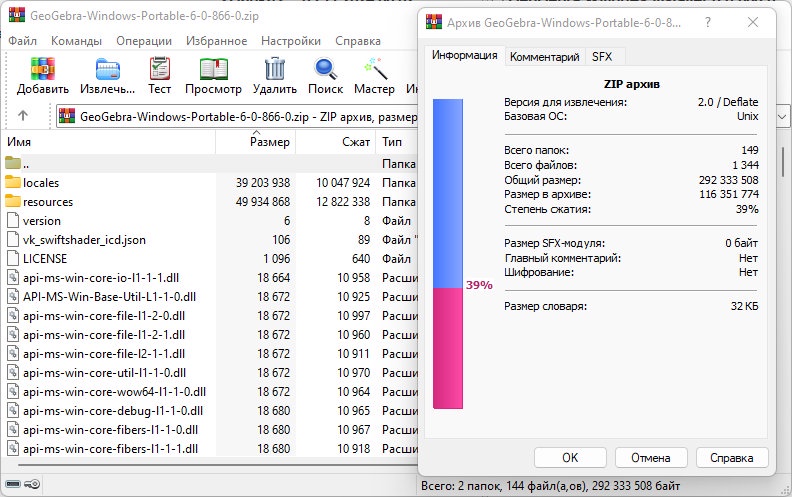Click the key password icon in status bar

click(32, 484)
